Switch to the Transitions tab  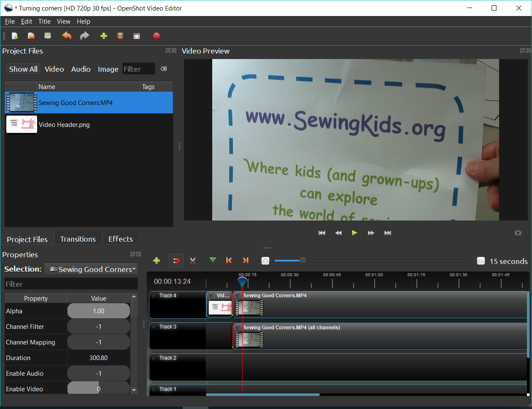(78, 239)
